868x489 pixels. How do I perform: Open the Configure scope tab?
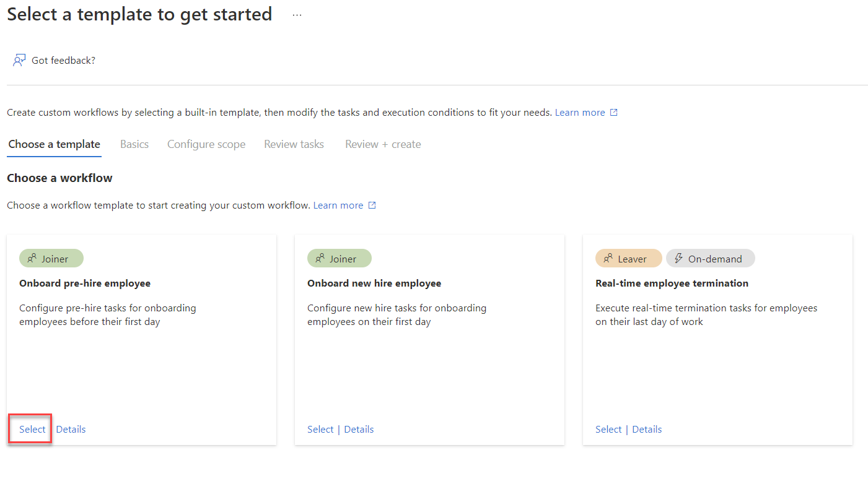(x=206, y=144)
